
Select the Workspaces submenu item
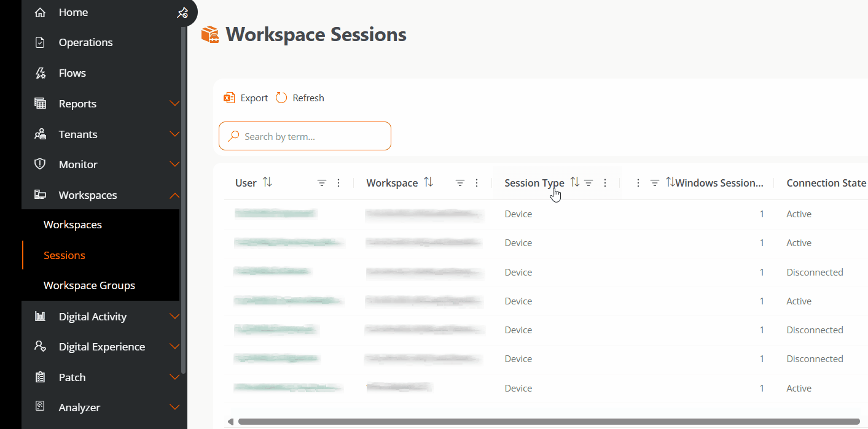(x=72, y=225)
